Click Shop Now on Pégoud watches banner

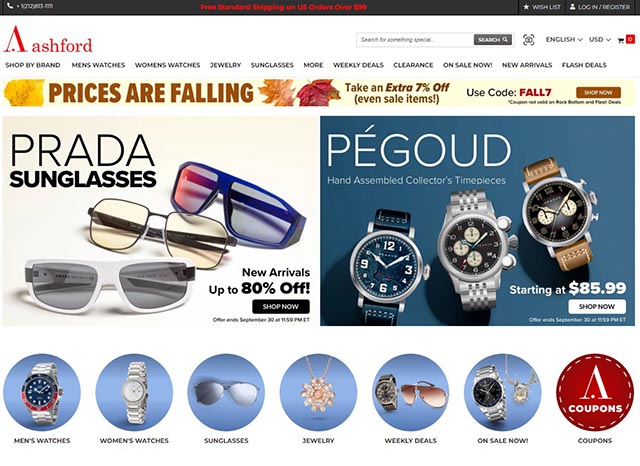[597, 306]
